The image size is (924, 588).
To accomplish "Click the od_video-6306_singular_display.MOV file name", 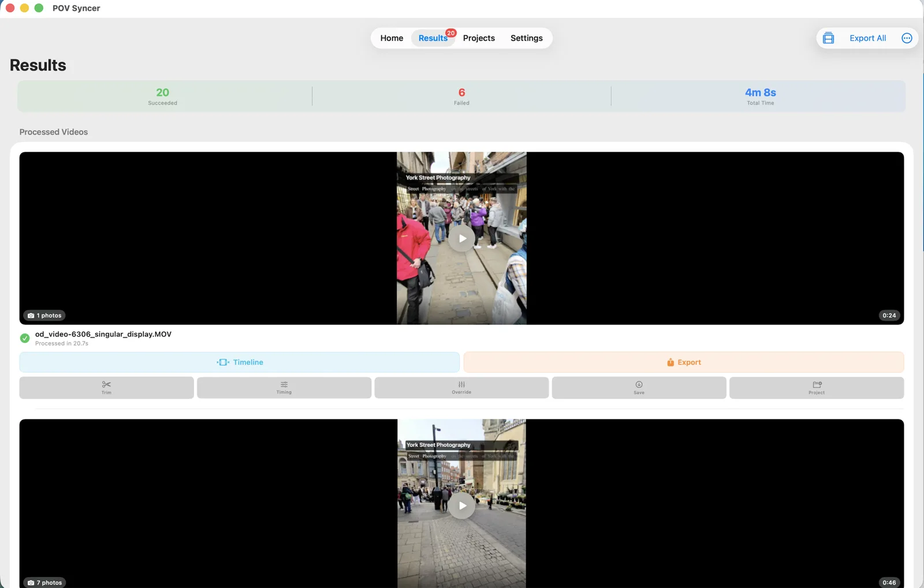I will pos(103,334).
